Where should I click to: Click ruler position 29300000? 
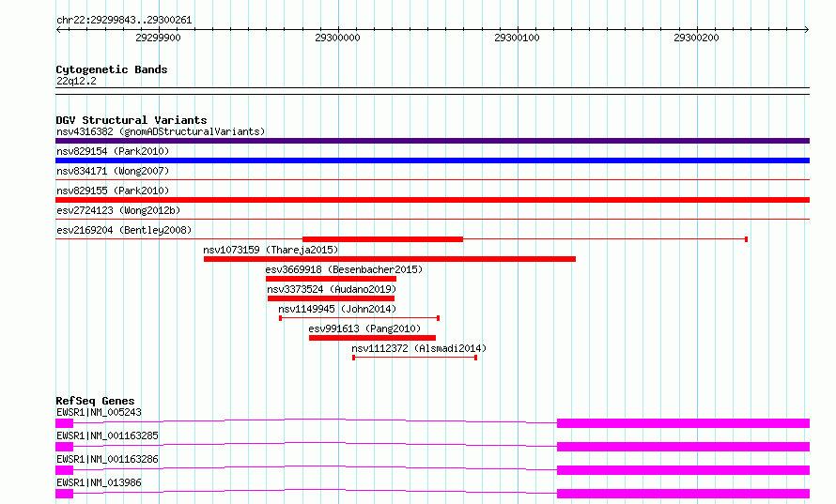337,38
